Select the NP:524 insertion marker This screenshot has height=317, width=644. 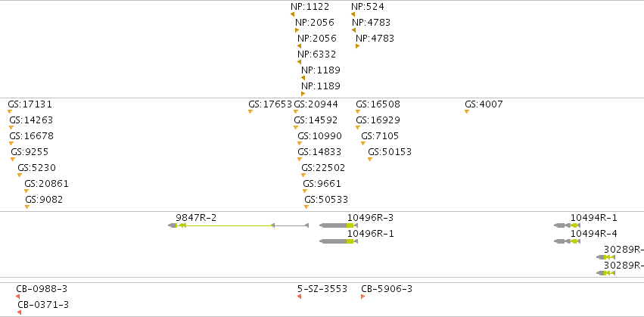353,14
